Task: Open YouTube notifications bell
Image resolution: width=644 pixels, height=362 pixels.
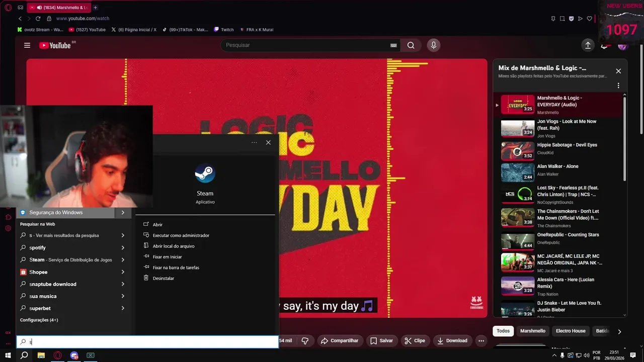Action: [604, 47]
